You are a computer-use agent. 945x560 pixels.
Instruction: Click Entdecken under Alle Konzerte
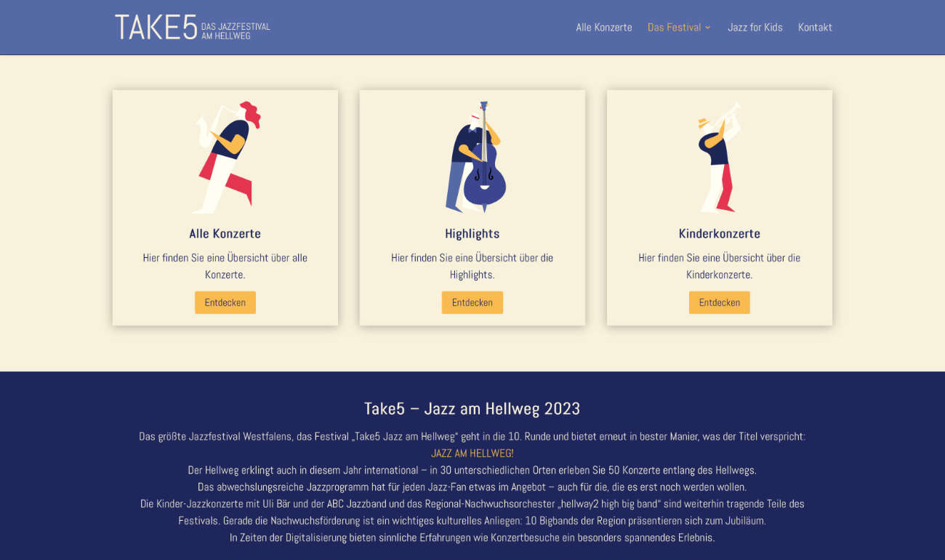[x=225, y=302]
